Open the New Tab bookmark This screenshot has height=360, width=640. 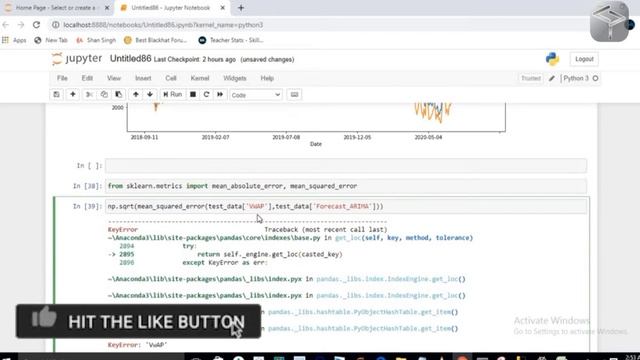pyautogui.click(x=51, y=40)
